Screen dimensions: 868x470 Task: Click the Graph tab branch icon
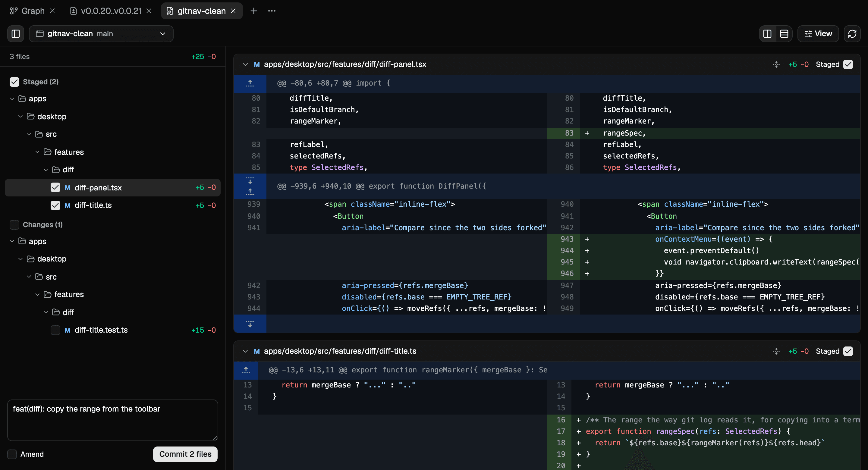14,11
